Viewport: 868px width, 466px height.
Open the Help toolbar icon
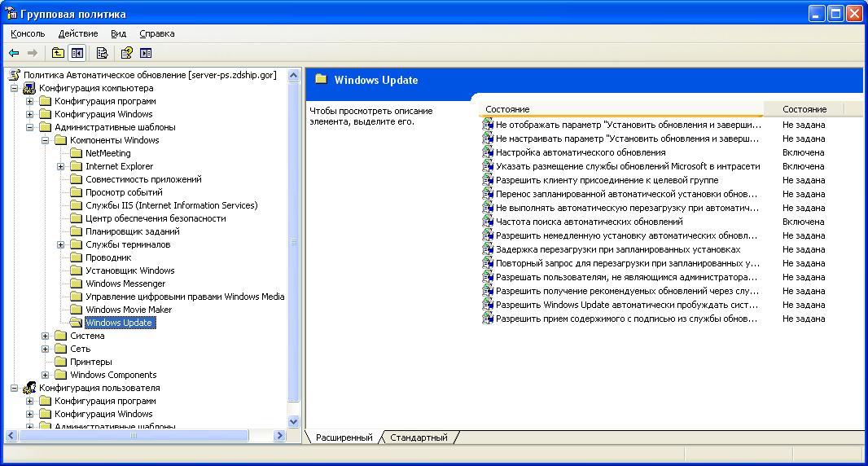pos(127,53)
